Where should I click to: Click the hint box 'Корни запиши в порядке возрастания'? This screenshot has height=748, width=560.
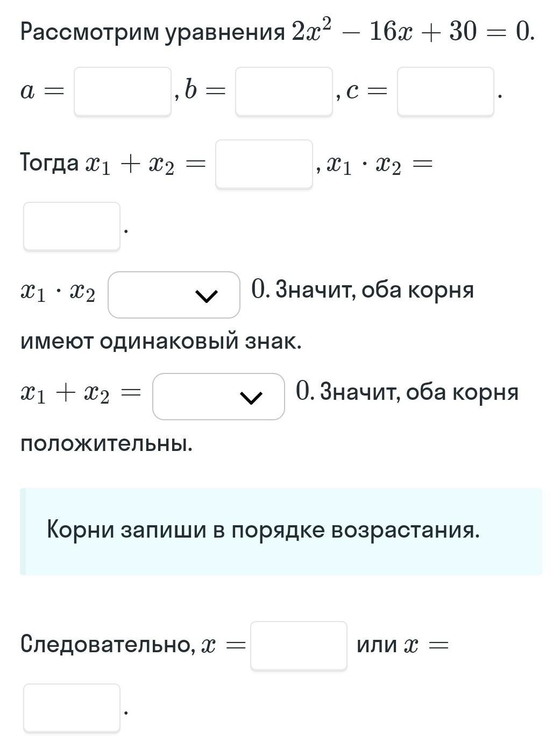click(x=281, y=531)
